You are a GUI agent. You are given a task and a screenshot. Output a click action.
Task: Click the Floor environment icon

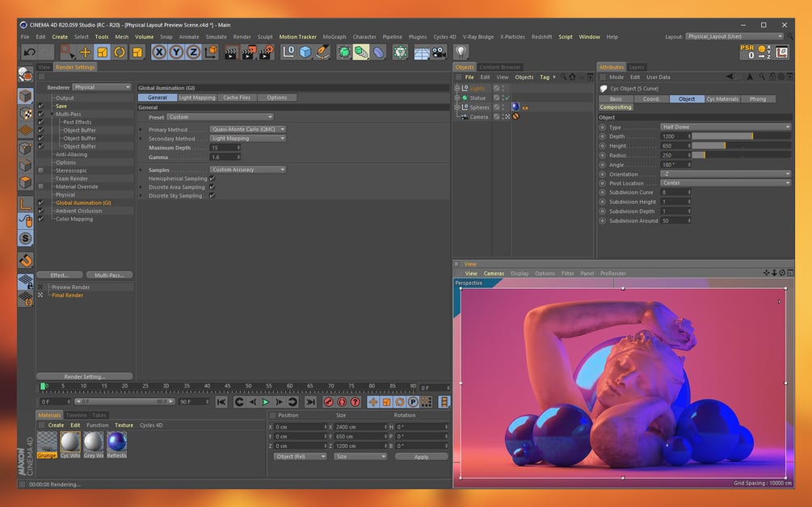point(422,52)
